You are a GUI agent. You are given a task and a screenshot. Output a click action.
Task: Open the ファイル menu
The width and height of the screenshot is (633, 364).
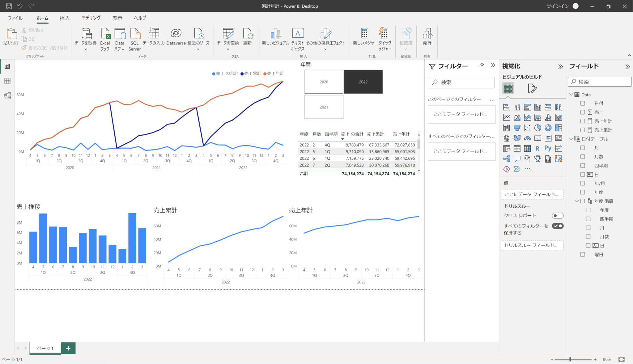pos(15,18)
